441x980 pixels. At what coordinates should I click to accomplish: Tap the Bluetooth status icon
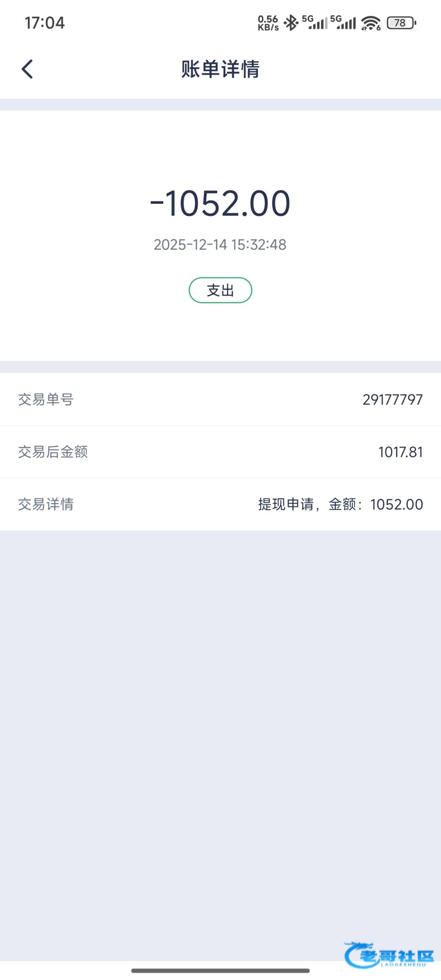(291, 23)
